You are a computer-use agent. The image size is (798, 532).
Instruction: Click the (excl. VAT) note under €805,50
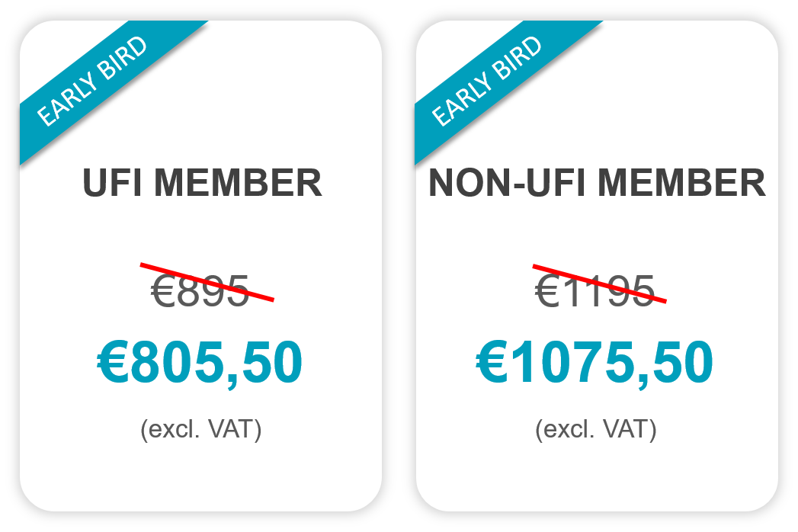(x=201, y=429)
